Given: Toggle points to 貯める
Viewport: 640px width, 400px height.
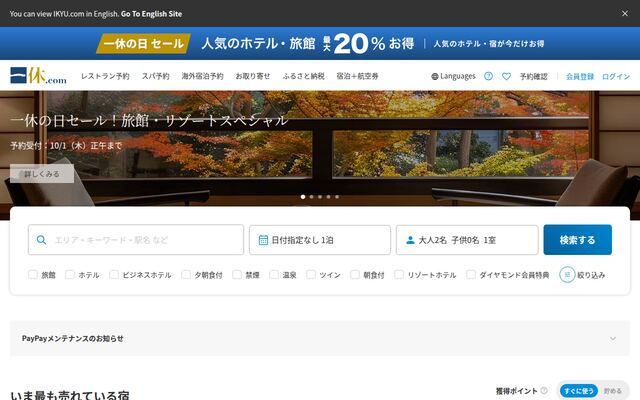Looking at the screenshot, I should click(x=612, y=391).
